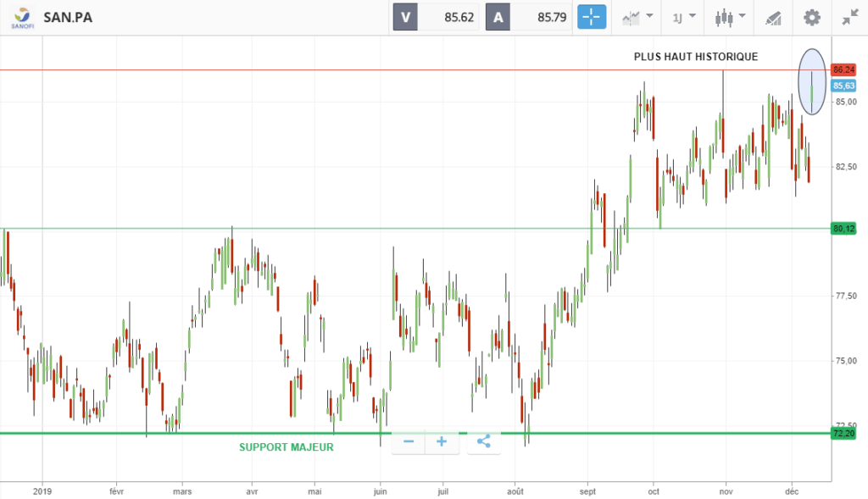
Task: Click the déc axis label
Action: (793, 491)
